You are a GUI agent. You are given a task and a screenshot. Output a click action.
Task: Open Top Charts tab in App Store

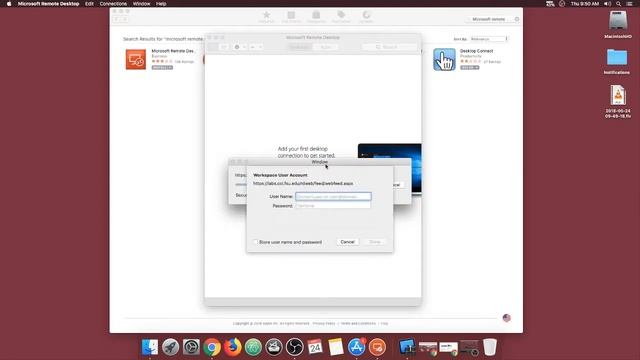pyautogui.click(x=291, y=17)
